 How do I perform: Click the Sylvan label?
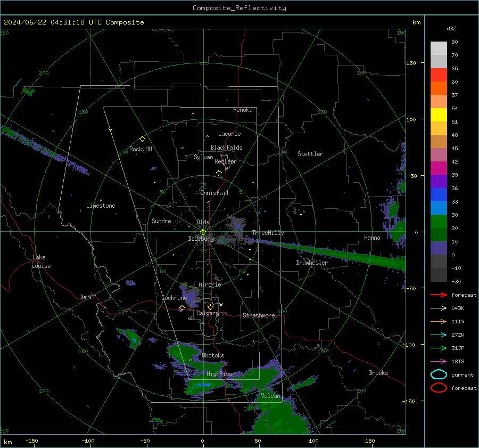click(x=203, y=157)
